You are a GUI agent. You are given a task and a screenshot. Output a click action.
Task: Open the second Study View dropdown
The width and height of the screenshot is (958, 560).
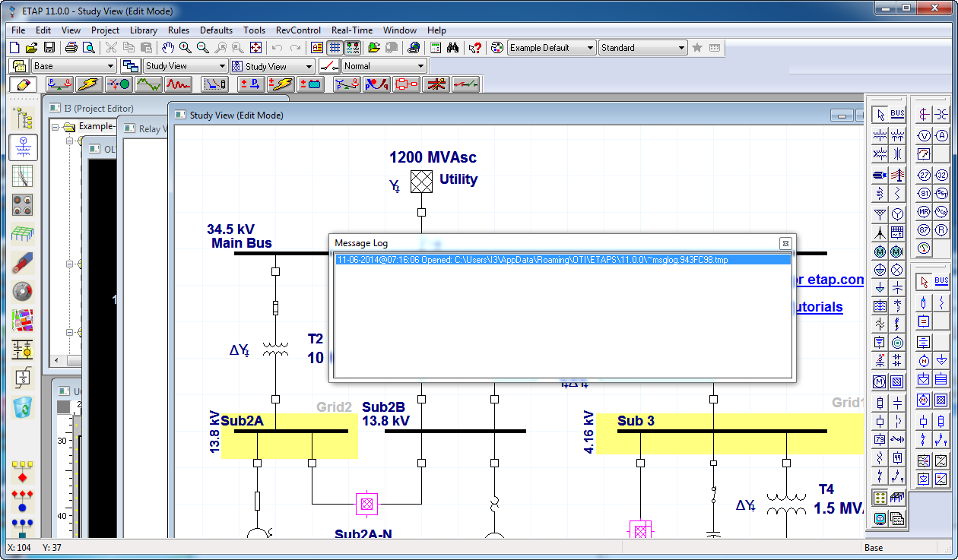pyautogui.click(x=309, y=66)
